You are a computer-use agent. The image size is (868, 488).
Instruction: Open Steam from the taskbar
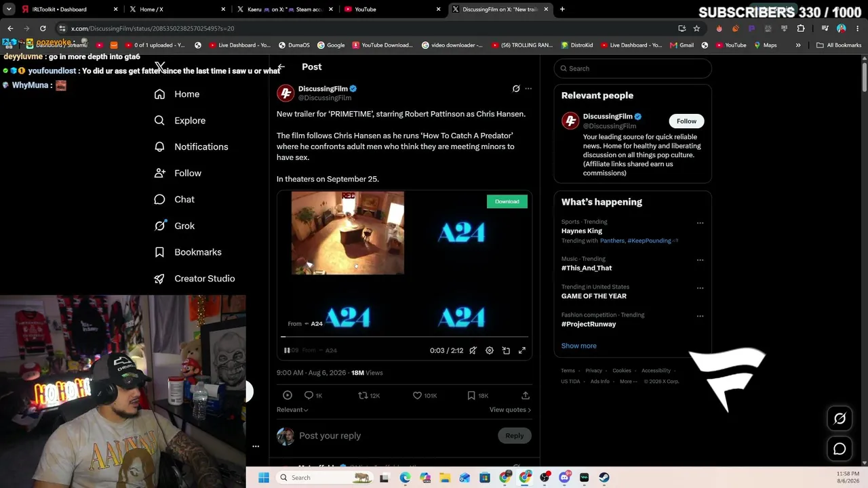[604, 478]
